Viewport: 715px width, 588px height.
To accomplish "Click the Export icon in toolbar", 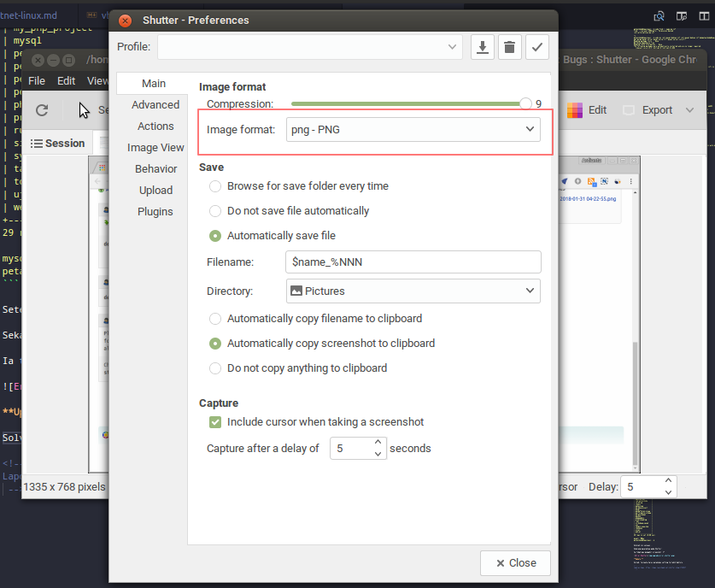I will pos(630,110).
